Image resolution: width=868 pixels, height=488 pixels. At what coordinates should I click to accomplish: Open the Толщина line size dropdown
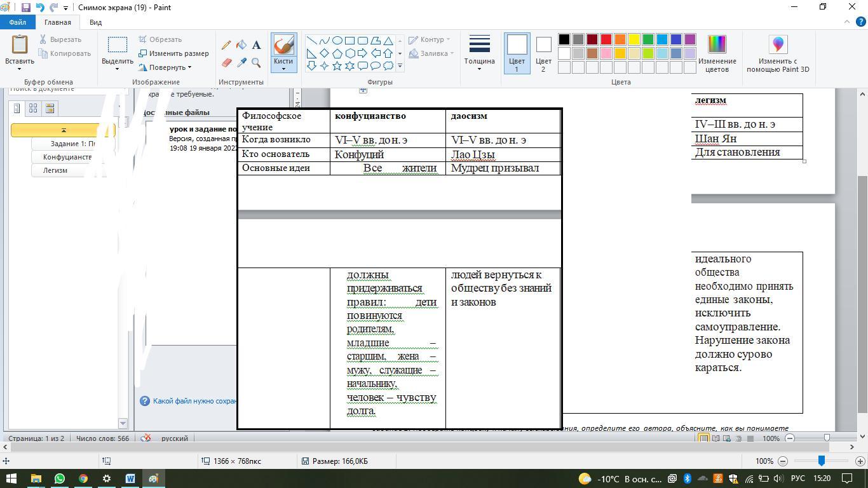[x=479, y=53]
